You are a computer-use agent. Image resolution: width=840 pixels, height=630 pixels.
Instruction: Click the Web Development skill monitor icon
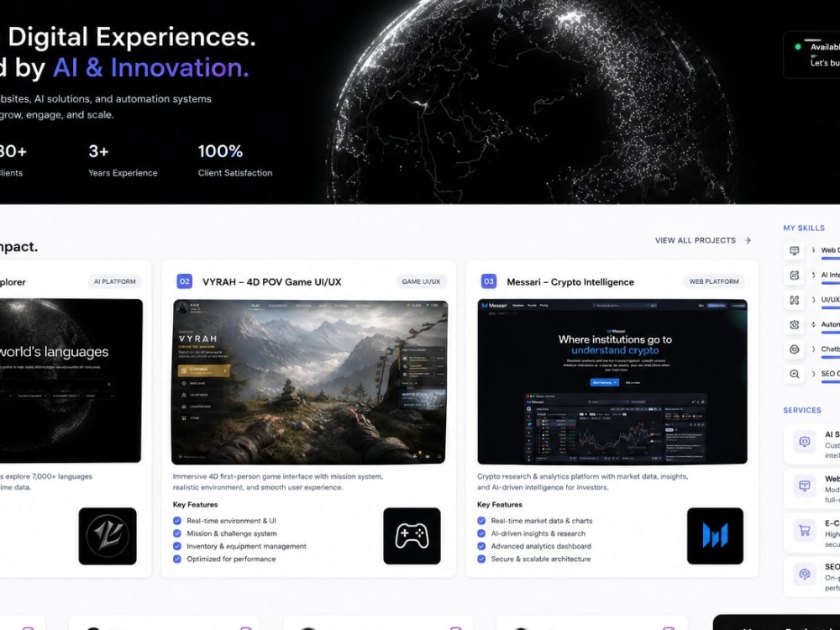coord(795,250)
